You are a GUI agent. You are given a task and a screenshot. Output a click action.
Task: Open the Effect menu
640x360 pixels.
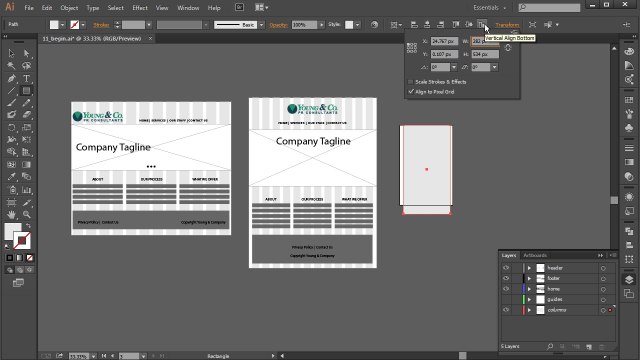[x=140, y=8]
